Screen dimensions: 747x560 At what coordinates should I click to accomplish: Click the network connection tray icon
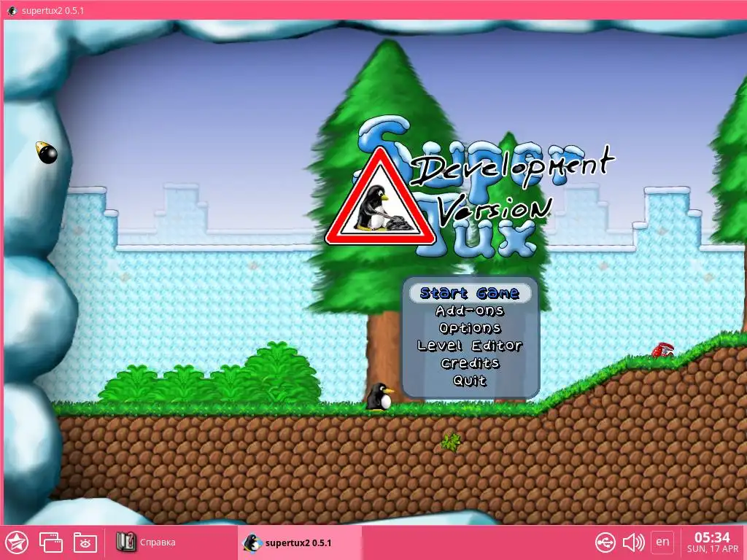(605, 542)
